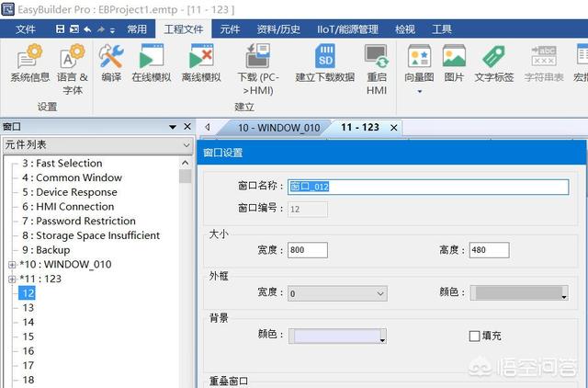Switch to the 常用 ribbon tab
The width and height of the screenshot is (588, 388).
pos(137,29)
